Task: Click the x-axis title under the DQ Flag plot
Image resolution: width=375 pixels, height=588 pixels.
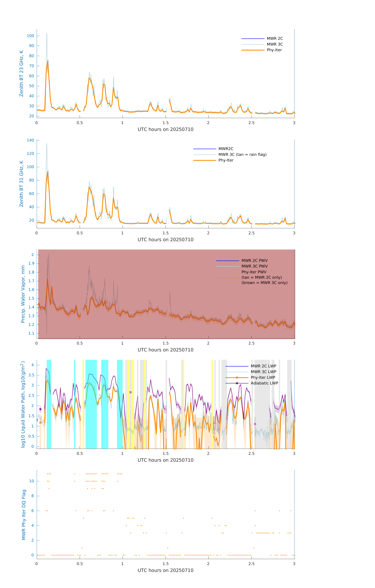Action: [x=165, y=570]
